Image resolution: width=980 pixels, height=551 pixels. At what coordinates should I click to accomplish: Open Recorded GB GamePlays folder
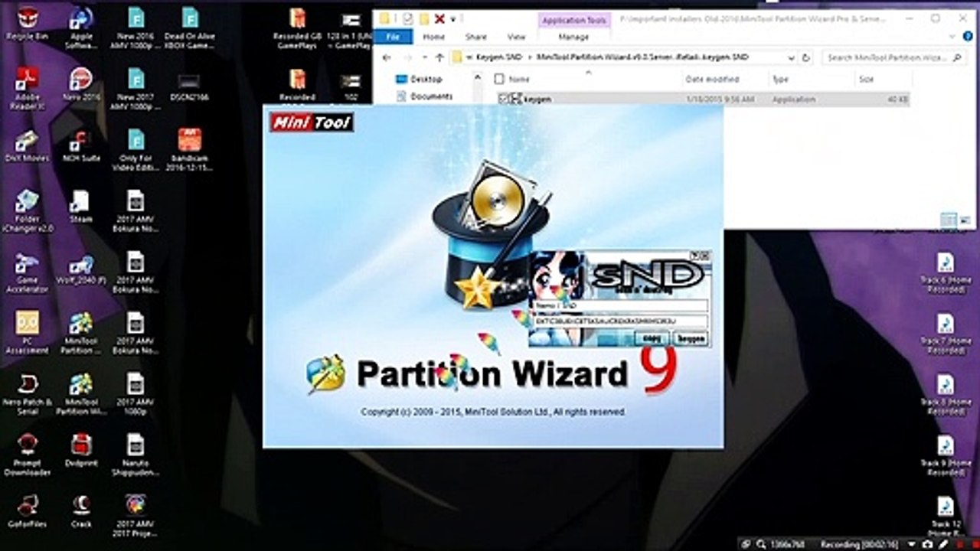[298, 27]
